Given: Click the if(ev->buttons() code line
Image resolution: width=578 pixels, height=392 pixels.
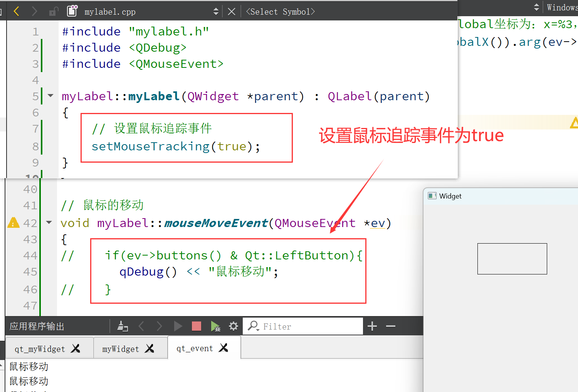Looking at the screenshot, I should pyautogui.click(x=234, y=256).
